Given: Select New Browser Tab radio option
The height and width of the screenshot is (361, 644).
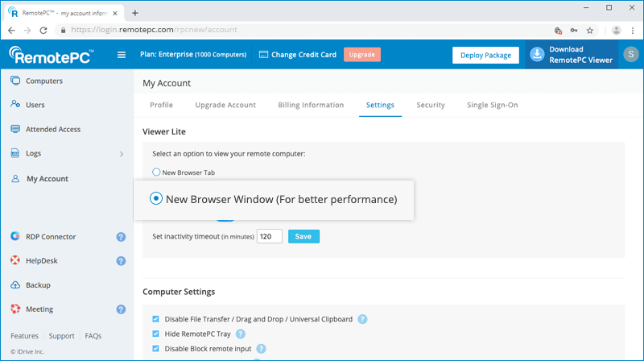Looking at the screenshot, I should [156, 172].
